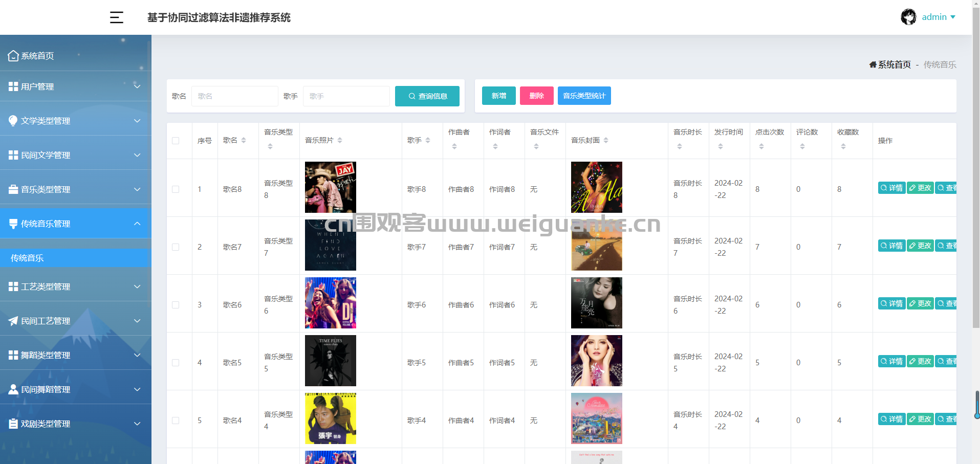
Task: Sort by 音乐时长 column arrows
Action: pyautogui.click(x=680, y=146)
